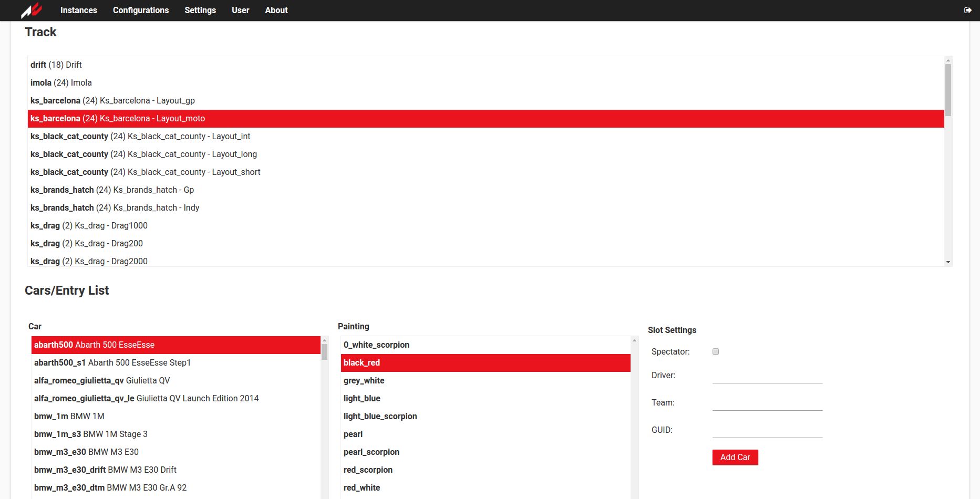Click the Driver input field
The height and width of the screenshot is (499, 980).
click(x=767, y=376)
